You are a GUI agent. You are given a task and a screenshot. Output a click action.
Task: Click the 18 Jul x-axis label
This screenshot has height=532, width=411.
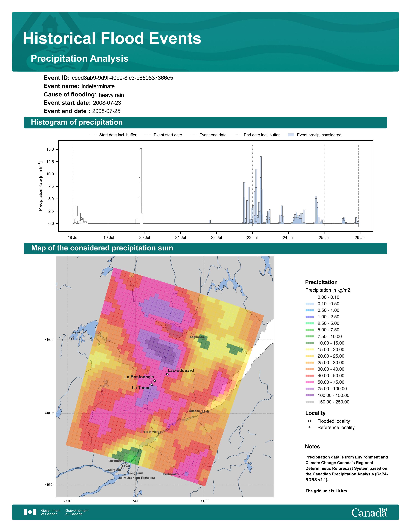73,237
